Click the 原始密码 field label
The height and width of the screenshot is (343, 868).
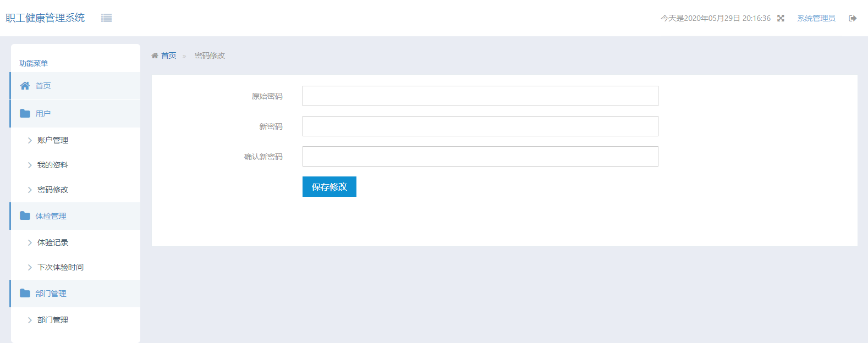click(x=267, y=96)
